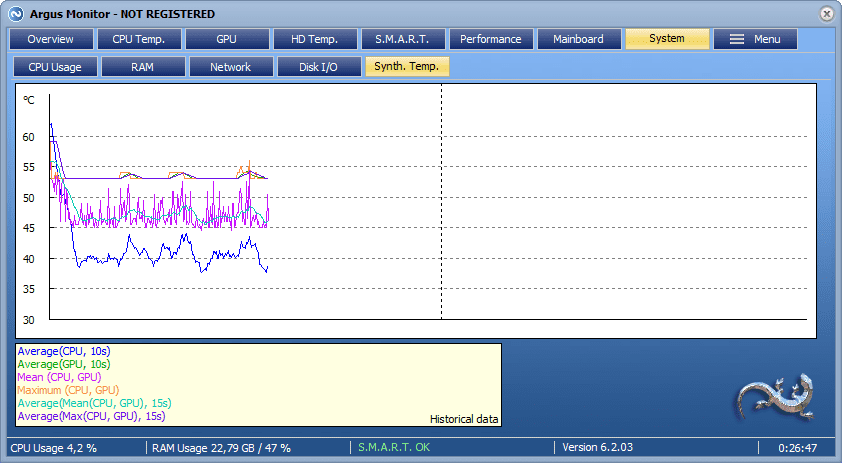Select the Synth. Temp. sub-tab
Viewport: 842px width, 463px height.
(407, 67)
